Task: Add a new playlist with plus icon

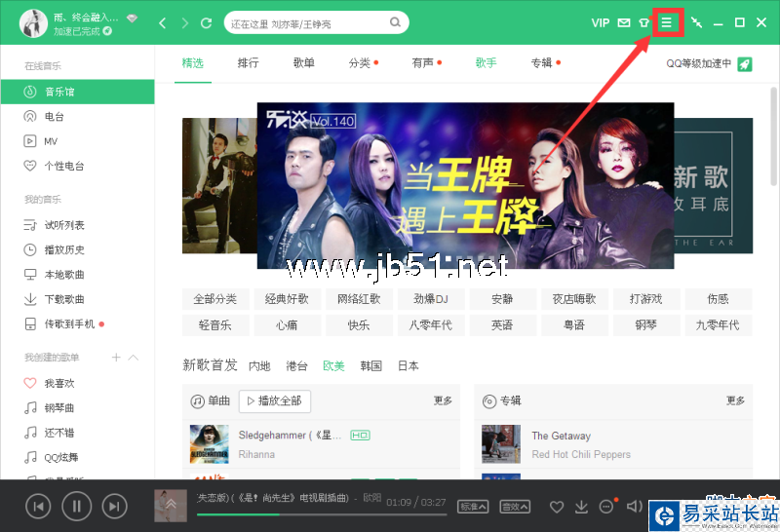Action: click(116, 358)
